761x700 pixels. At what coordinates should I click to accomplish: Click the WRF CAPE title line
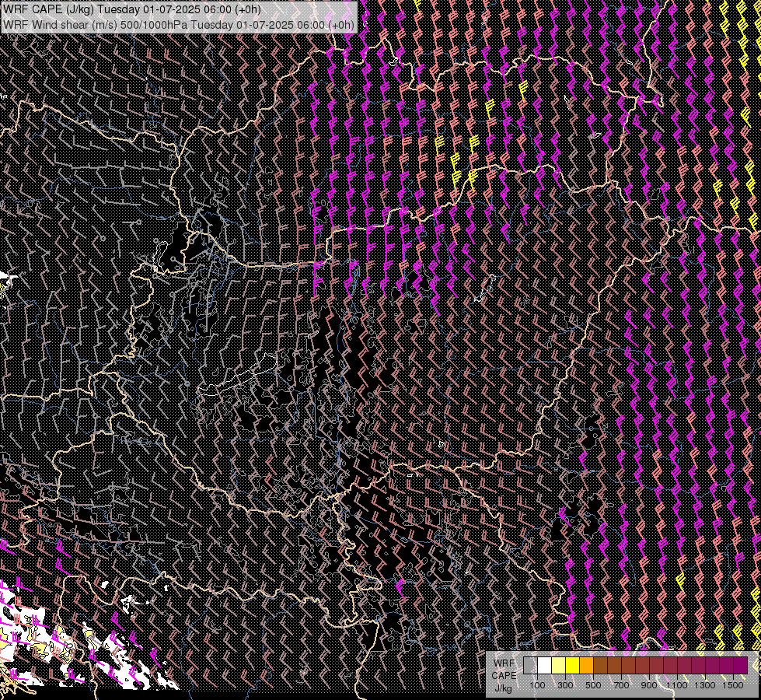[132, 9]
